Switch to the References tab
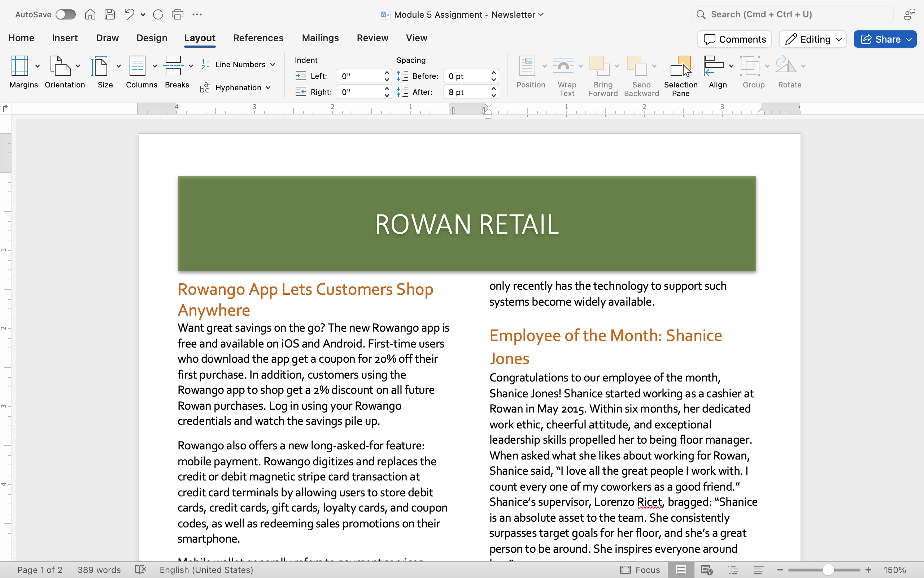Viewport: 924px width, 578px height. pyautogui.click(x=258, y=38)
